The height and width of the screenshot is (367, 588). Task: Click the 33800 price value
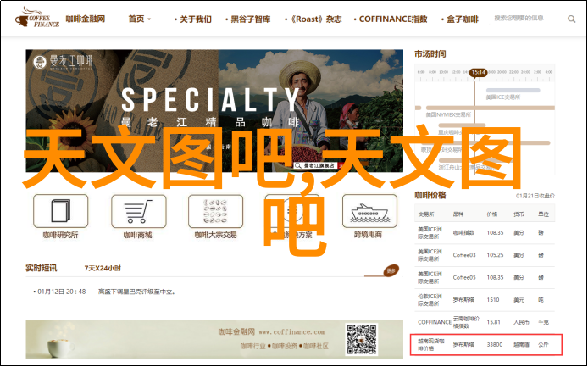(495, 344)
